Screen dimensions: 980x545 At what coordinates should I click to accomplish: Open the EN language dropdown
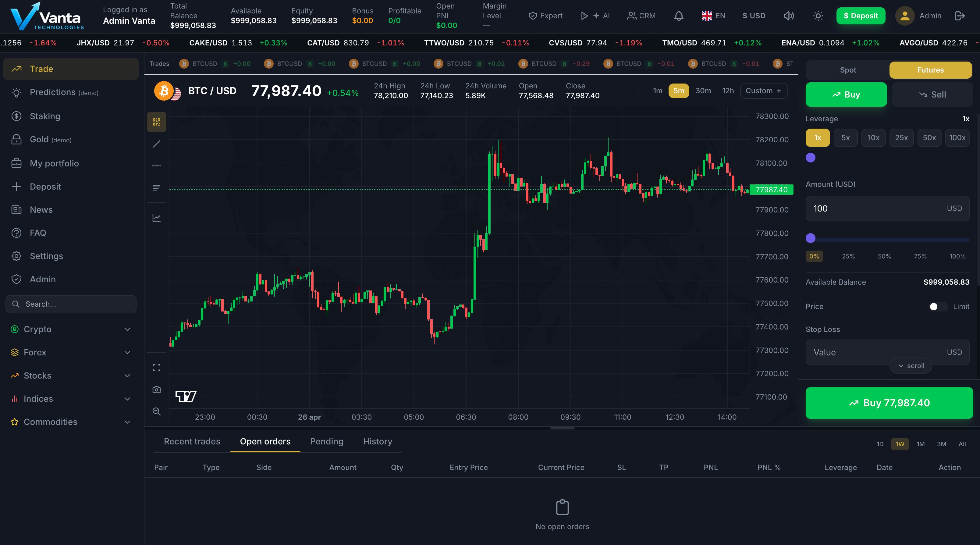coord(713,16)
